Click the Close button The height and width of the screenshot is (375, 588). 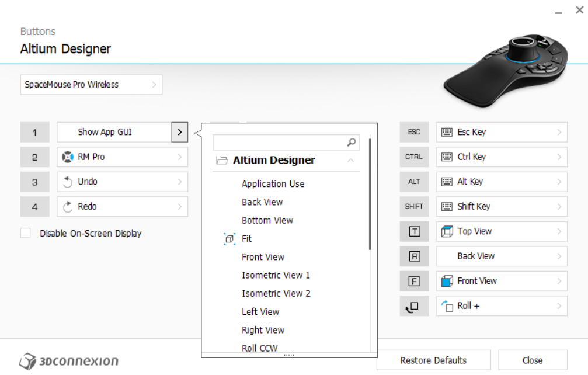tap(533, 360)
